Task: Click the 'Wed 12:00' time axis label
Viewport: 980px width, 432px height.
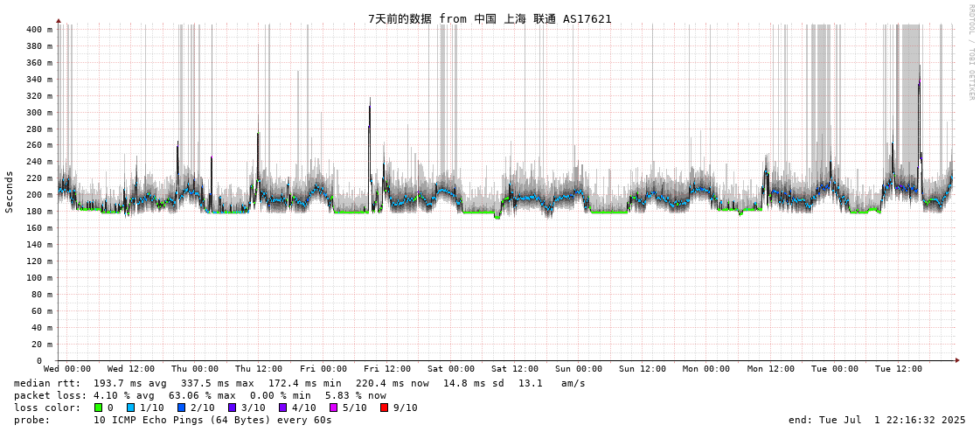Action: click(130, 369)
